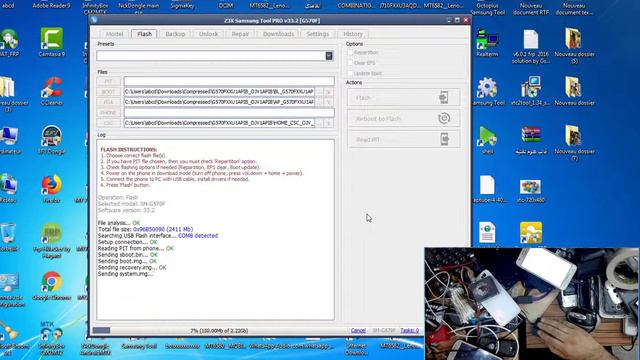This screenshot has width=640, height=360.
Task: Open the shell desktop shortcut
Action: click(487, 140)
